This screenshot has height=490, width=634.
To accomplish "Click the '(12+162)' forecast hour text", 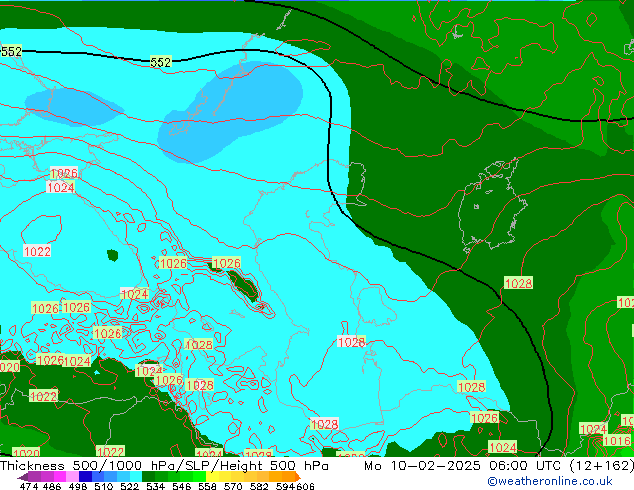I will (601, 466).
